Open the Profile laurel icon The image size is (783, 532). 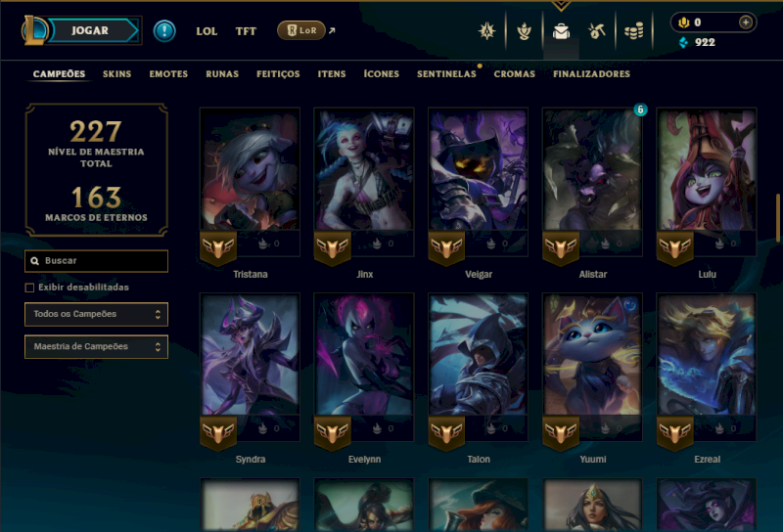coord(524,31)
